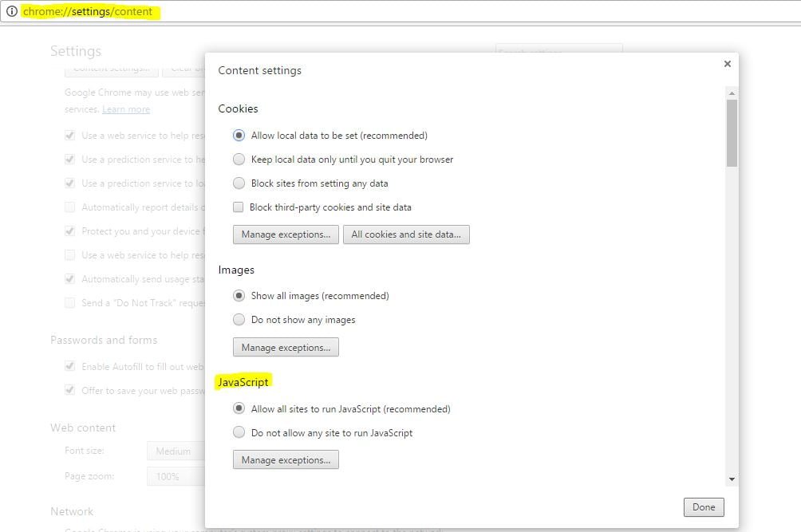The width and height of the screenshot is (801, 532).
Task: Toggle Send a Do Not Track request checkbox
Action: (x=70, y=303)
